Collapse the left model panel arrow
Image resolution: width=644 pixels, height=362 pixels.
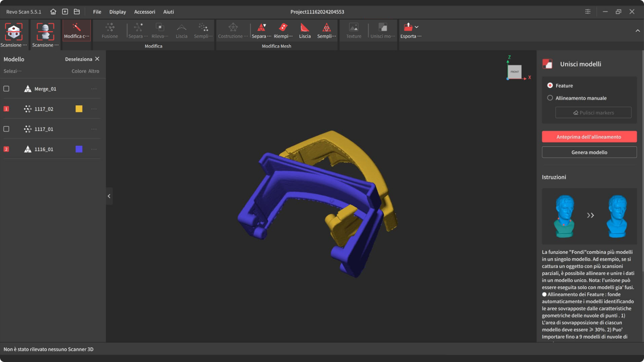coord(109,196)
